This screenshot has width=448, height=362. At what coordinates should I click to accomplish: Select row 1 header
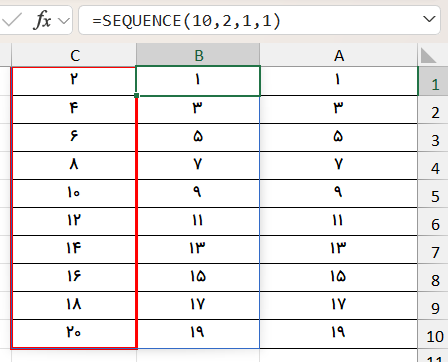tap(433, 81)
